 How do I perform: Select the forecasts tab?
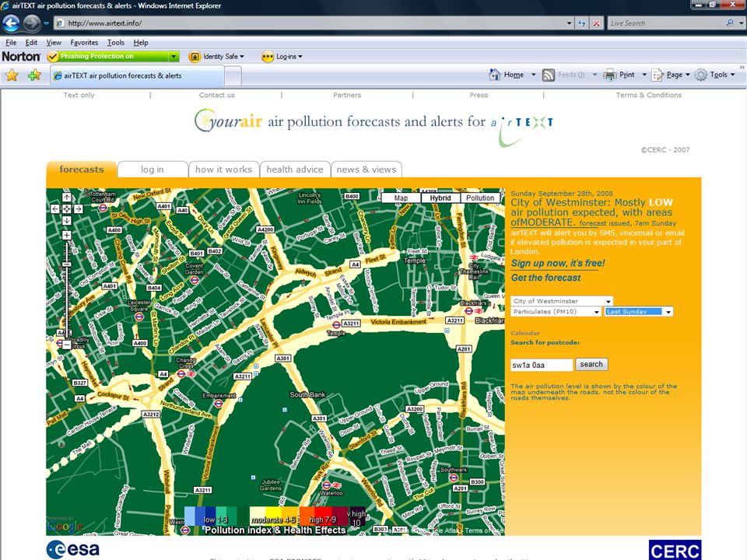[x=82, y=169]
